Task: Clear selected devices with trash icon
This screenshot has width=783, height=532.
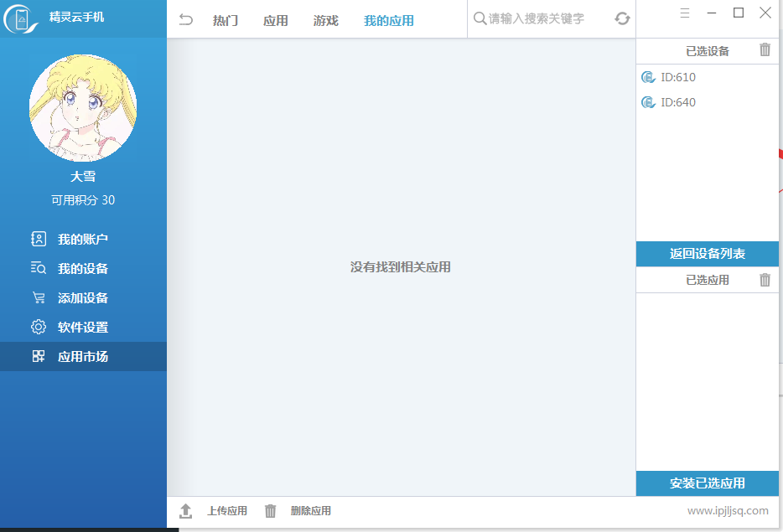Action: [x=765, y=50]
